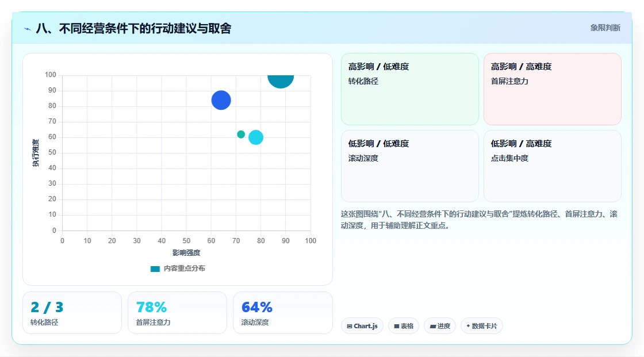Screen dimensions: 644x357
Task: Click the 2 / 3 stat value
Action: pos(47,308)
